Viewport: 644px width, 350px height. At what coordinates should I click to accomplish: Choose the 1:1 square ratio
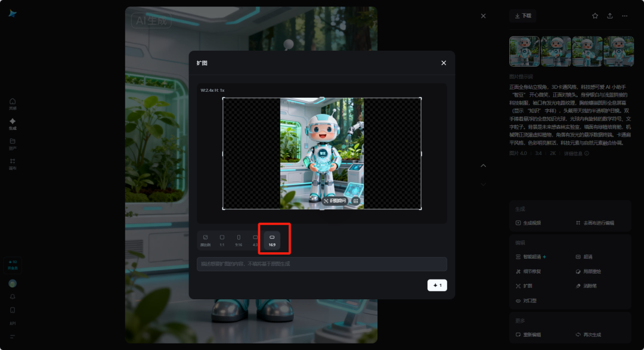tap(222, 240)
